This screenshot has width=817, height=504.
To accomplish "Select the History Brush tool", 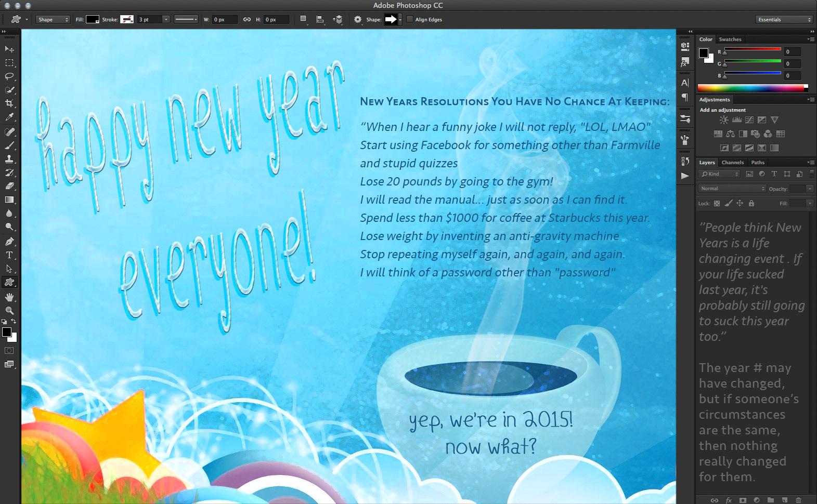I will [9, 173].
